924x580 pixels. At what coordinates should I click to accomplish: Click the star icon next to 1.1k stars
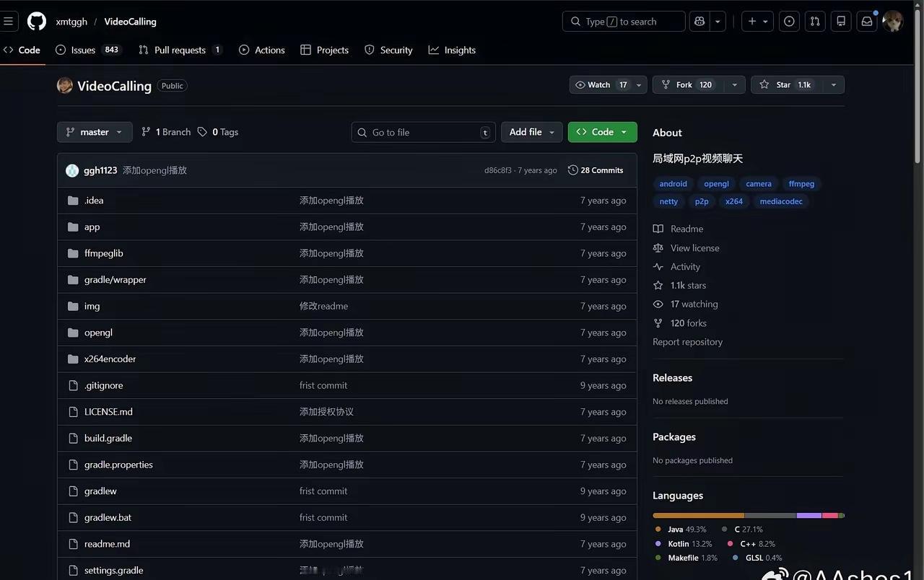coord(658,285)
